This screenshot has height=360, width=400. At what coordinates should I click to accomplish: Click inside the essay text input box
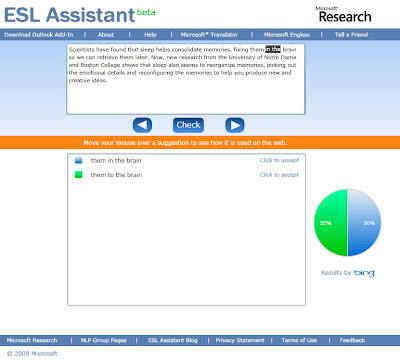[186, 79]
